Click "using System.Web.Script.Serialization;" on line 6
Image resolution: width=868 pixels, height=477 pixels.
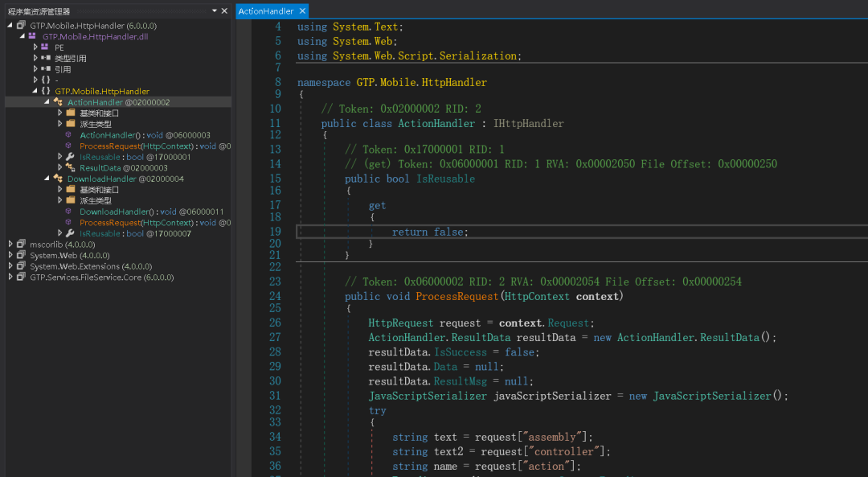409,56
